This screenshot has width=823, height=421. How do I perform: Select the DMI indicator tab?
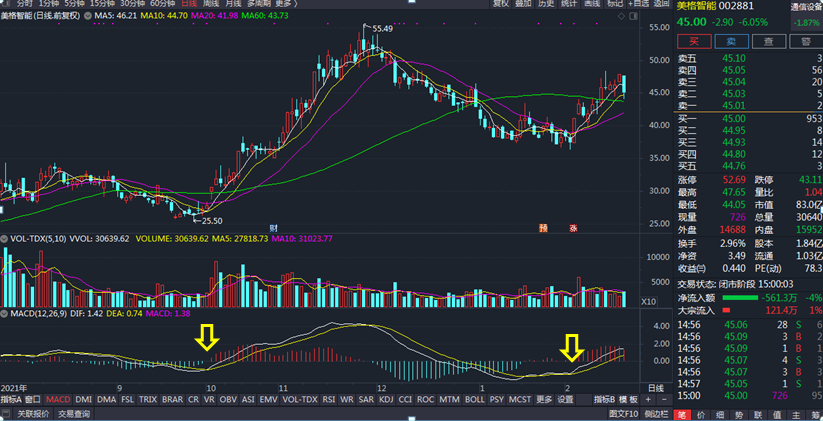[x=84, y=399]
